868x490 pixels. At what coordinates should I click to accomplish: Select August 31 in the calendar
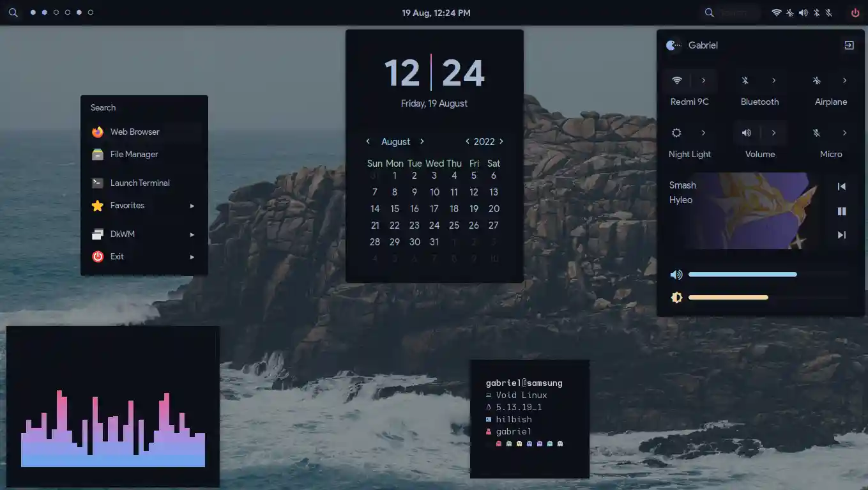click(434, 241)
